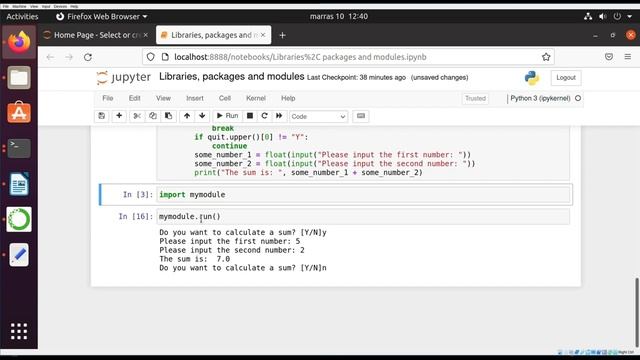Click the Python logo icon
Viewport: 640px width, 360px height.
532,78
